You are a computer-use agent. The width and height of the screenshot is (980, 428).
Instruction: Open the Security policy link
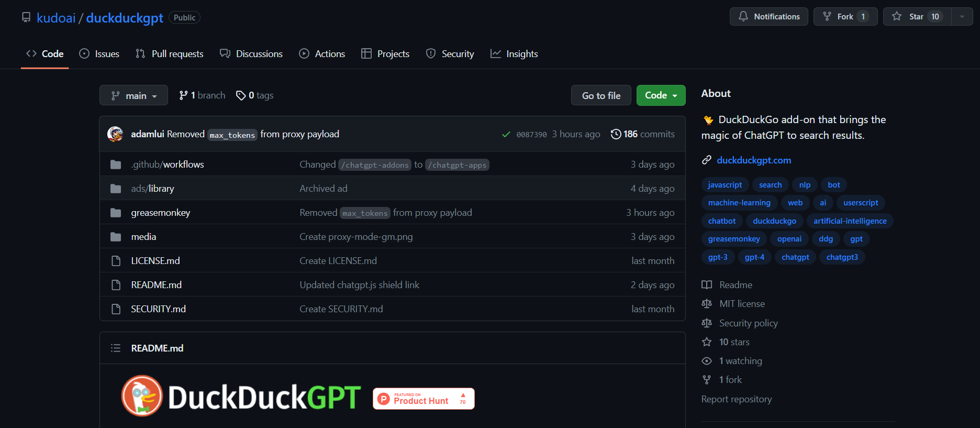click(x=739, y=323)
